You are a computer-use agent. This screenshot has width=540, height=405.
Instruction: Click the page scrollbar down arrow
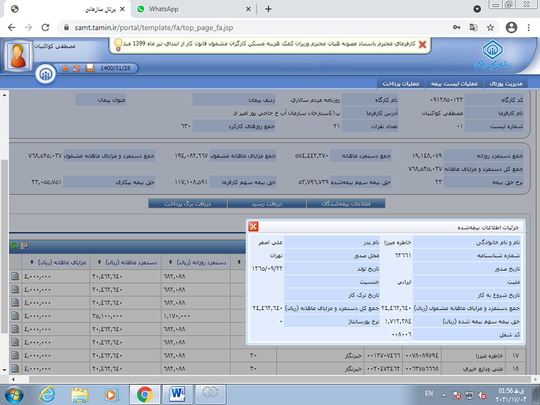click(x=4, y=370)
